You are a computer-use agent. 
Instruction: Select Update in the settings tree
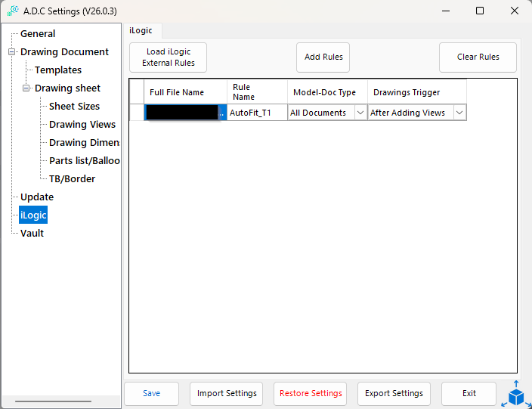coord(37,197)
